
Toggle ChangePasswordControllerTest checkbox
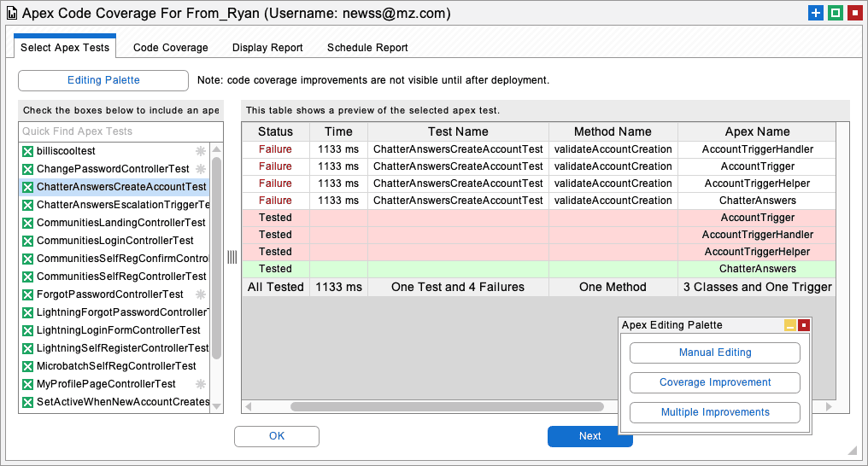click(x=27, y=169)
